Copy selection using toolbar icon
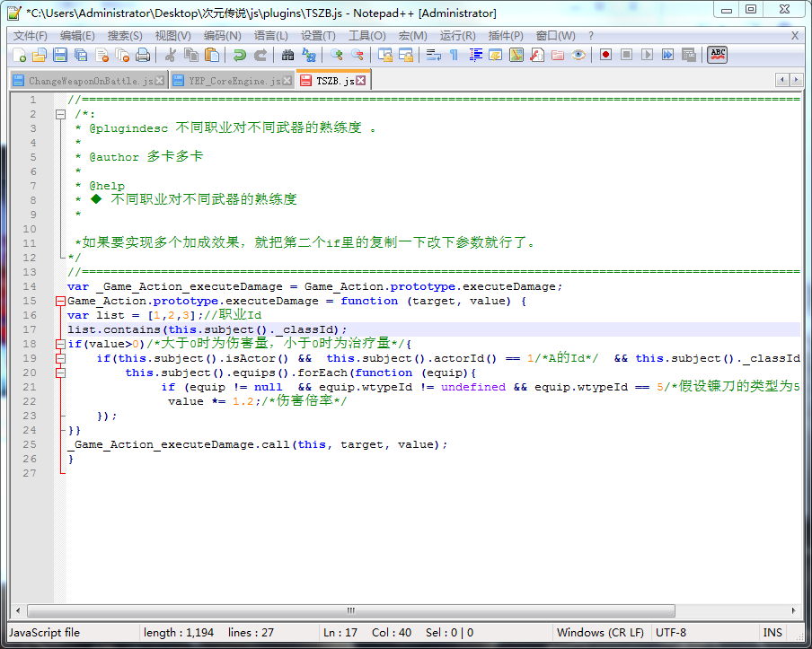This screenshot has height=649, width=812. point(191,55)
